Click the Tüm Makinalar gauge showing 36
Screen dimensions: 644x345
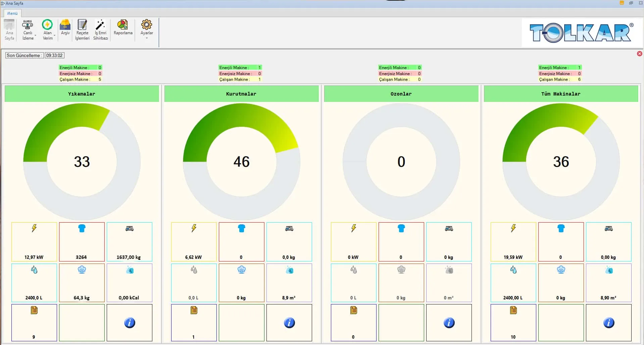(x=561, y=162)
